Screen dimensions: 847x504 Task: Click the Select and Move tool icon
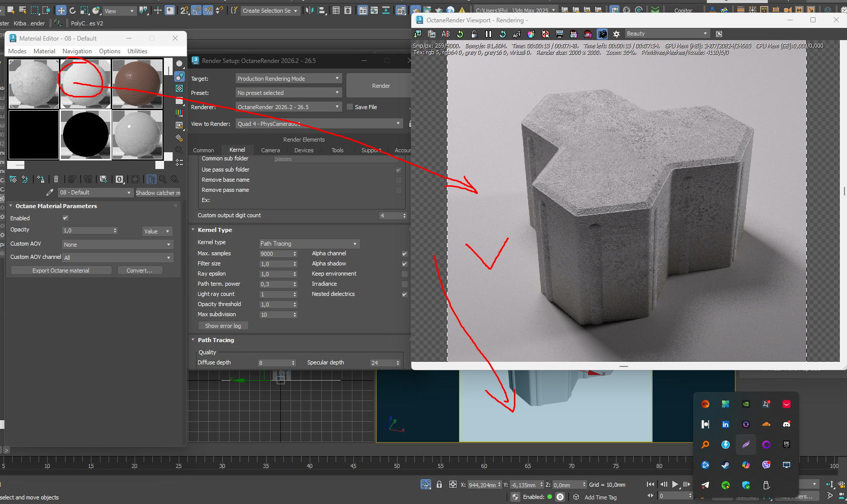point(61,10)
